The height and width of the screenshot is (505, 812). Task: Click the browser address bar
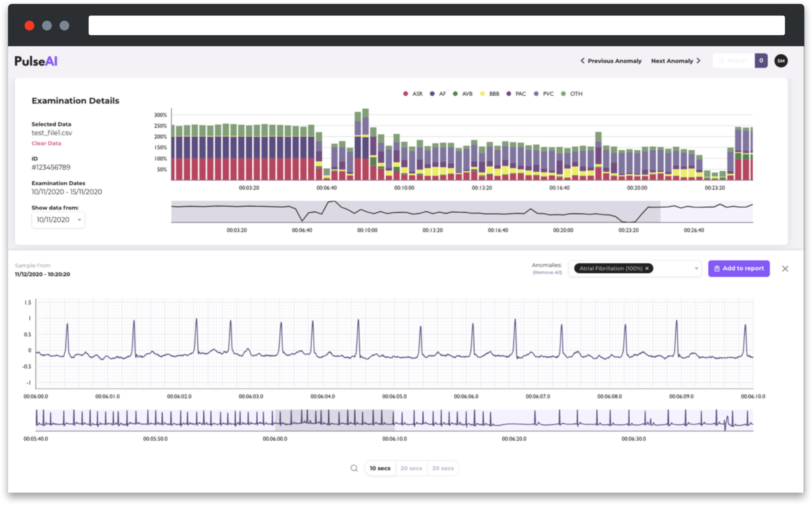click(437, 25)
